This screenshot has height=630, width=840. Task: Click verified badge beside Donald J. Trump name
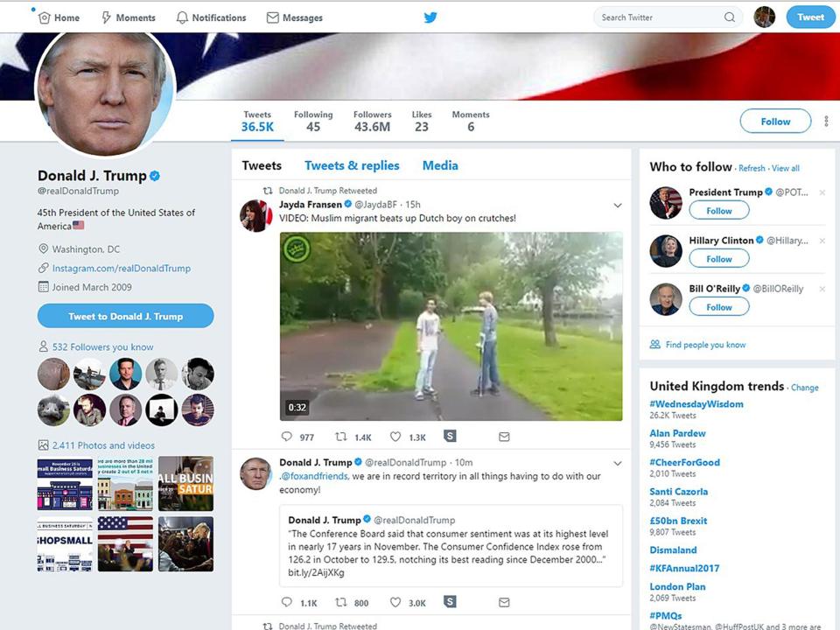click(x=155, y=176)
